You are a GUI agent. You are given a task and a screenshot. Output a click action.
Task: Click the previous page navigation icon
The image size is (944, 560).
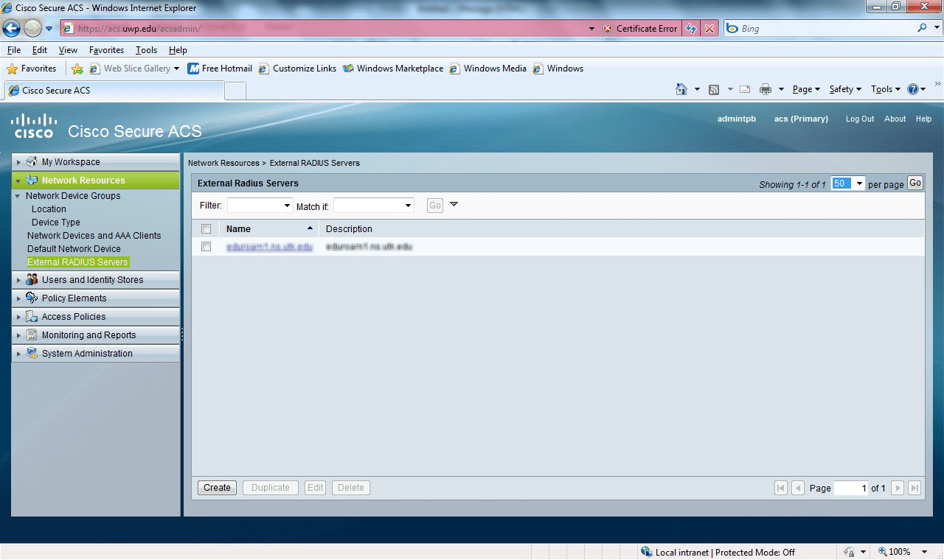[x=798, y=488]
